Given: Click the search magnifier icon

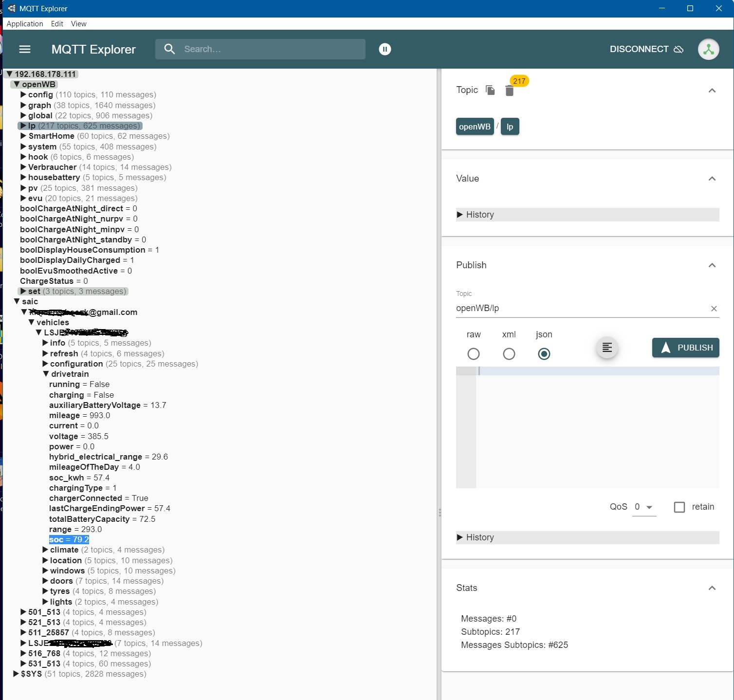Looking at the screenshot, I should click(x=169, y=49).
